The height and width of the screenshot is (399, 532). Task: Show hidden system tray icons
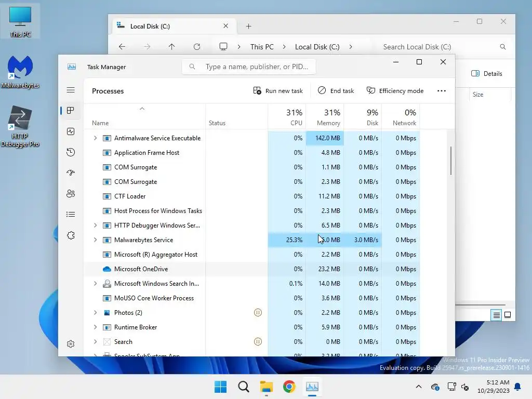419,387
